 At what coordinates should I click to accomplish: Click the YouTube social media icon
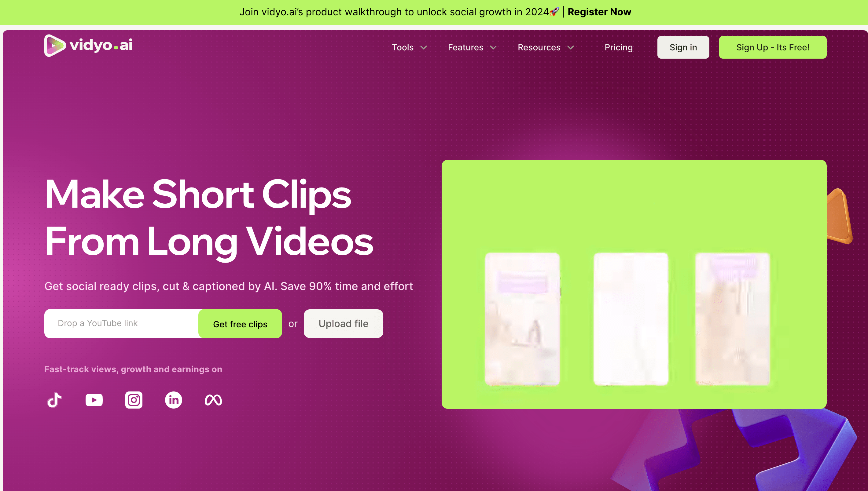[x=94, y=400]
